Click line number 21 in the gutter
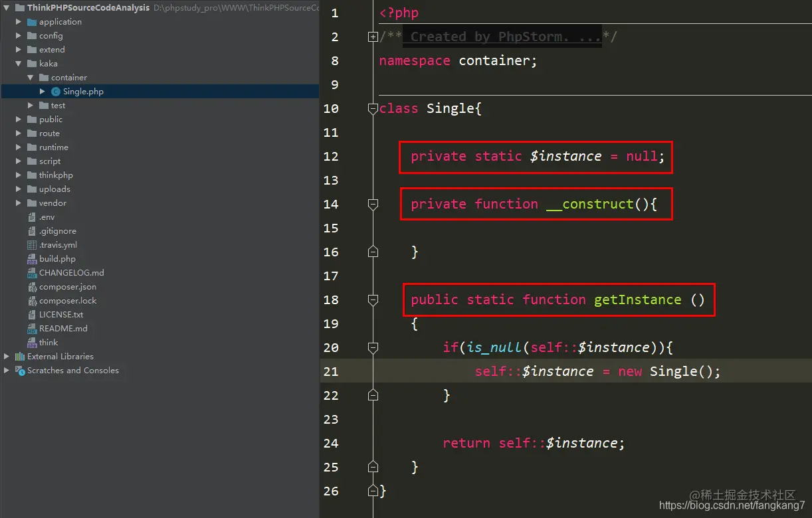This screenshot has height=518, width=812. point(331,372)
